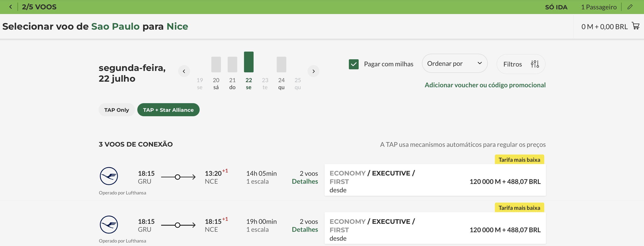Click the segunda-feira, 22 julho date heading
The image size is (644, 246).
coord(132,73)
